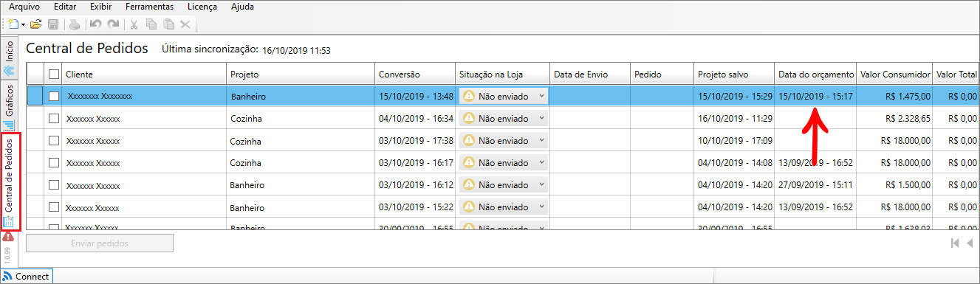The height and width of the screenshot is (284, 980).
Task: Click the Copy toolbar icon
Action: (151, 24)
